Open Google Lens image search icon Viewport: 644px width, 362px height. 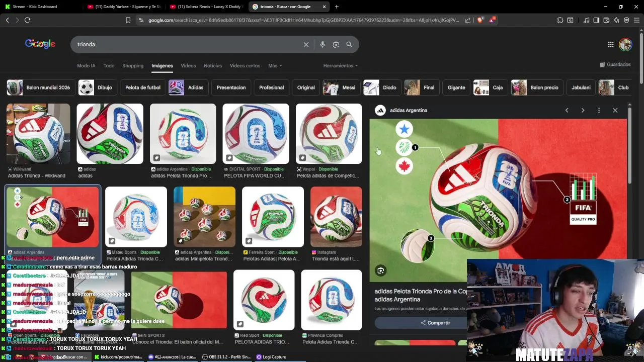[336, 44]
